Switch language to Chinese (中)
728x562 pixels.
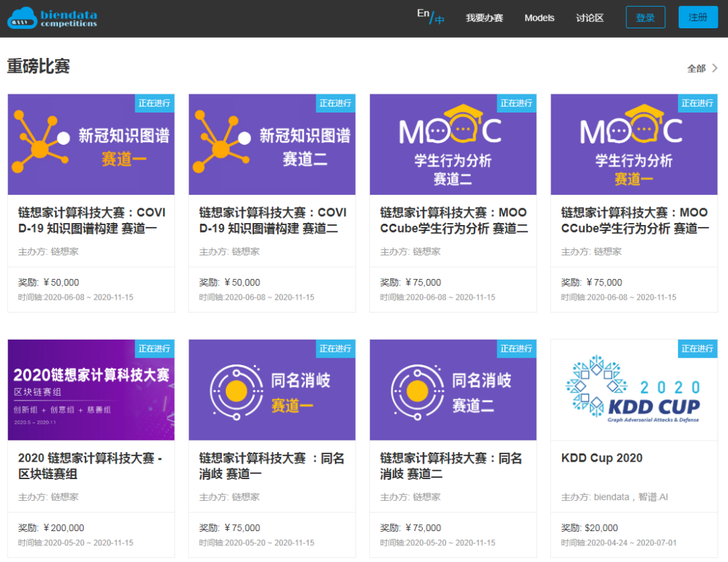[439, 20]
